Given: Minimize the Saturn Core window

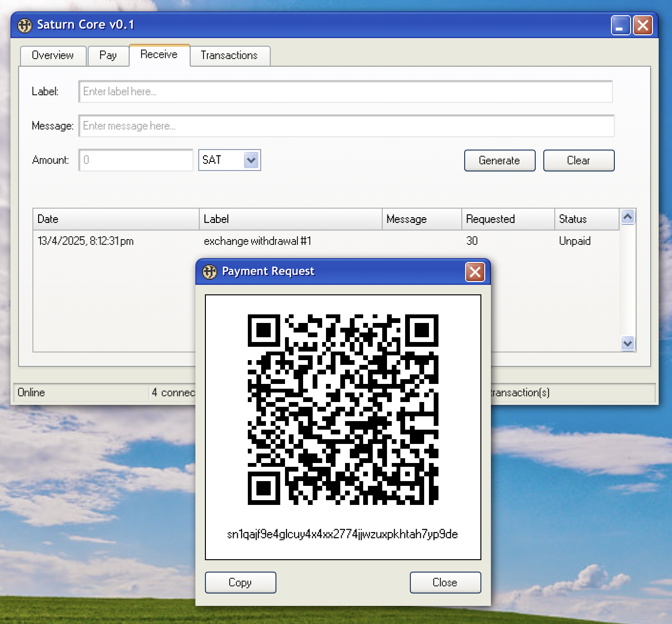Looking at the screenshot, I should pos(621,25).
